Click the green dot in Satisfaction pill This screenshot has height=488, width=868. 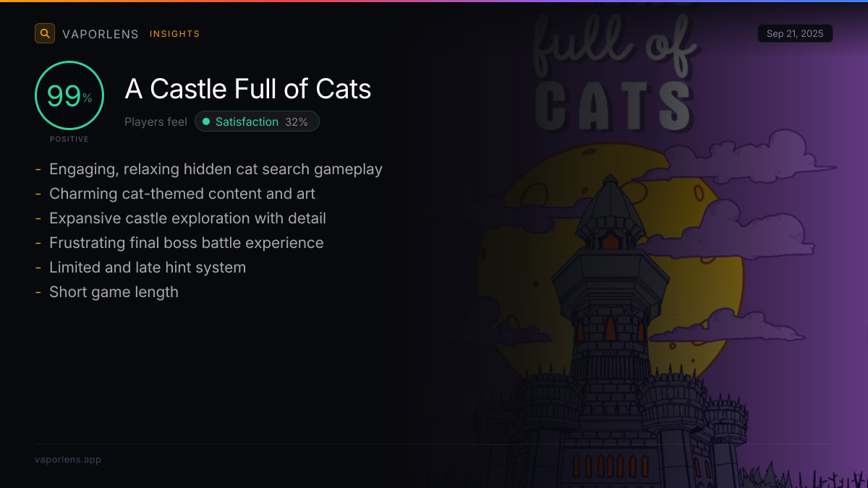tap(206, 122)
